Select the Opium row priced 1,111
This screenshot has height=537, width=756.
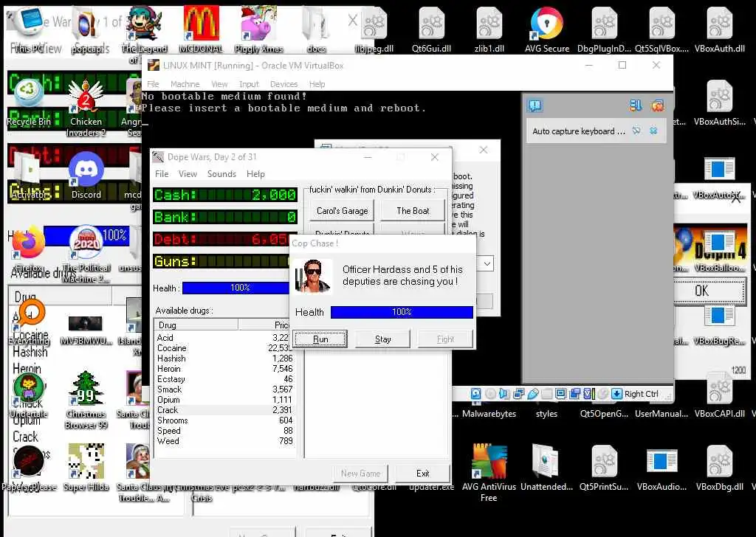(224, 400)
